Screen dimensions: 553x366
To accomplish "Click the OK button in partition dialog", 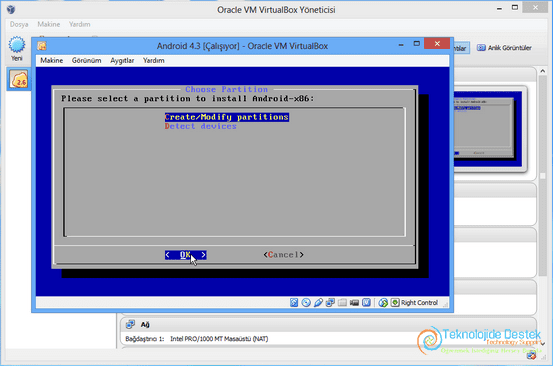I will click(x=186, y=255).
